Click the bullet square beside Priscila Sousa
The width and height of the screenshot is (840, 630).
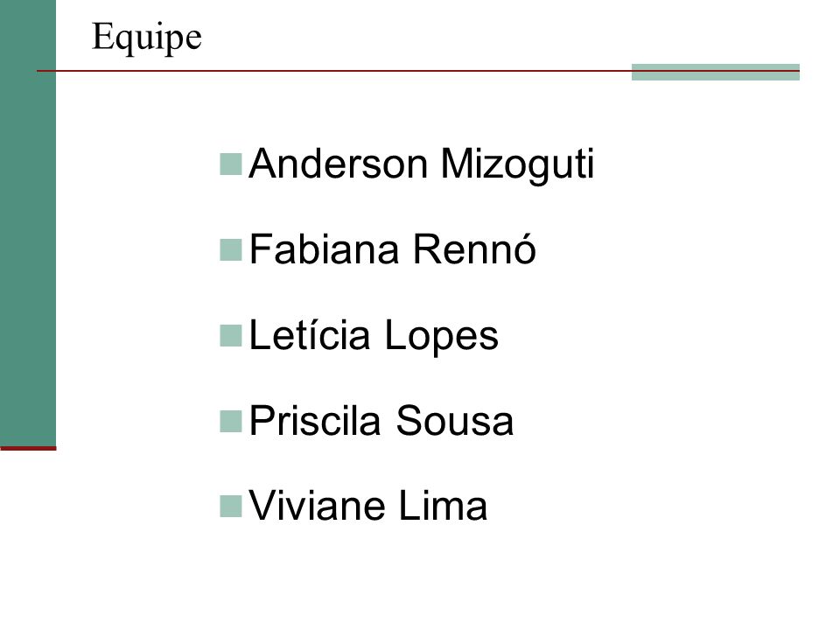click(231, 422)
